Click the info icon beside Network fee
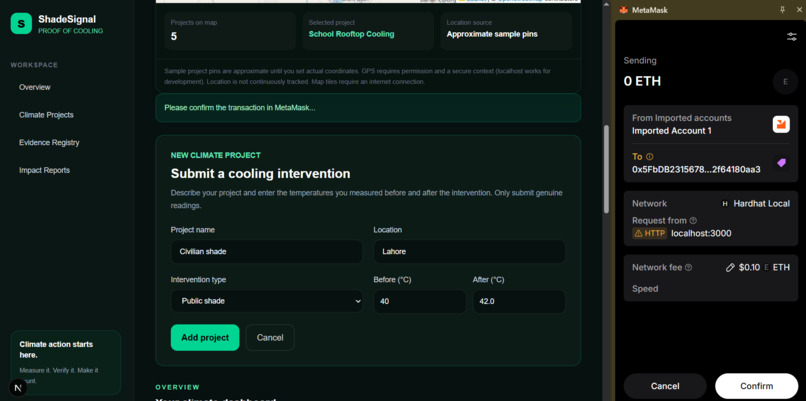Viewport: 806px width, 401px height. pyautogui.click(x=688, y=267)
